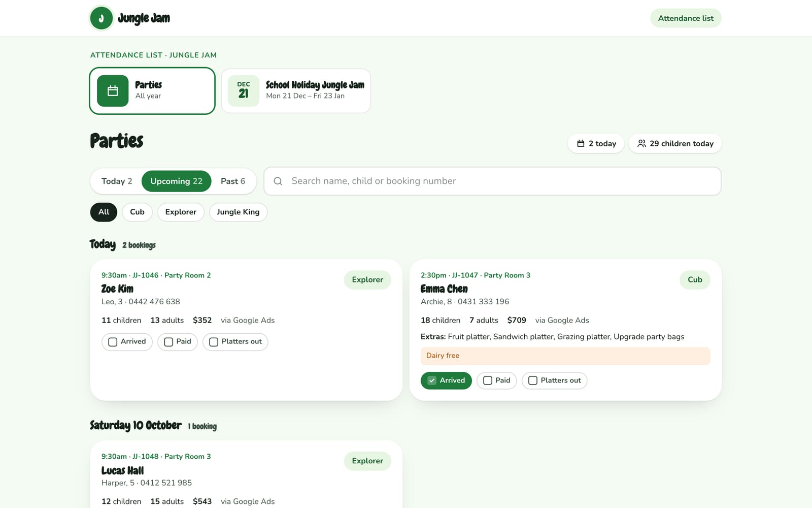Open Attendance list in header
This screenshot has width=812, height=508.
click(x=686, y=18)
